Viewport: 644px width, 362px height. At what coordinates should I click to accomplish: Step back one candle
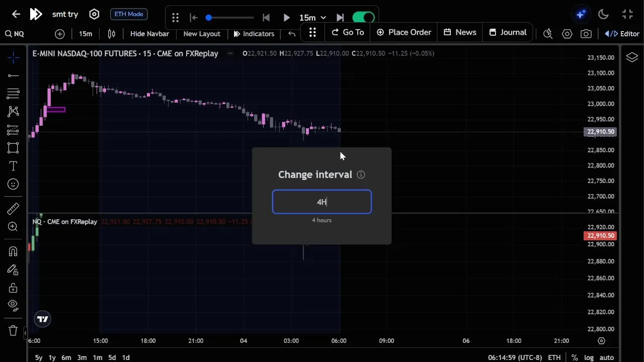[x=266, y=18]
